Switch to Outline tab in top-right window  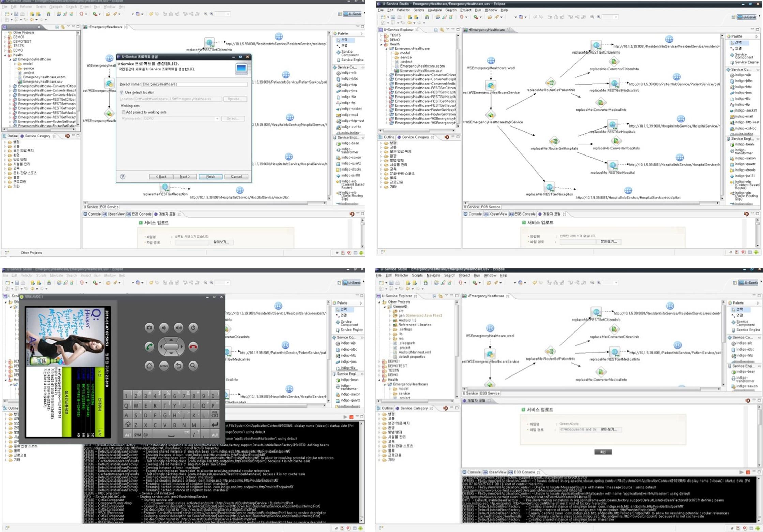click(x=387, y=137)
